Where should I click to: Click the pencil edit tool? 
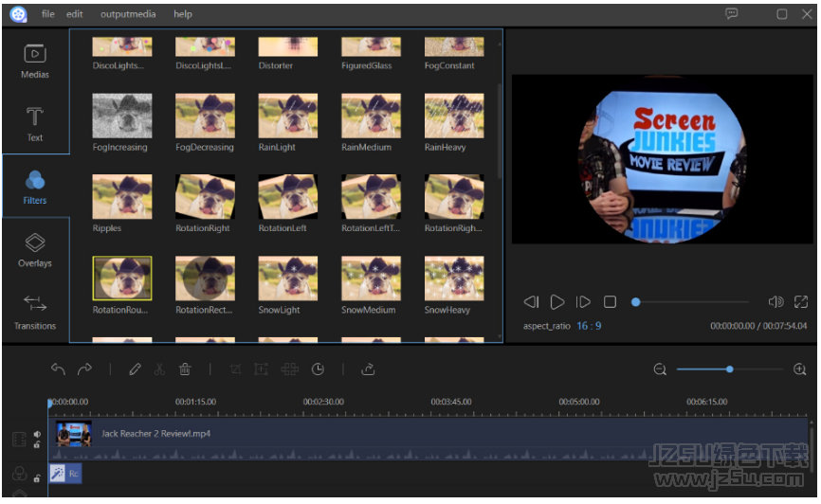point(135,369)
